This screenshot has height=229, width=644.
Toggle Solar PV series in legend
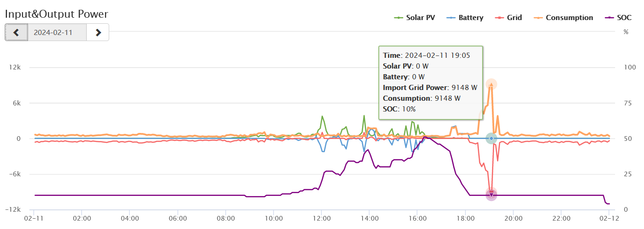pyautogui.click(x=414, y=18)
